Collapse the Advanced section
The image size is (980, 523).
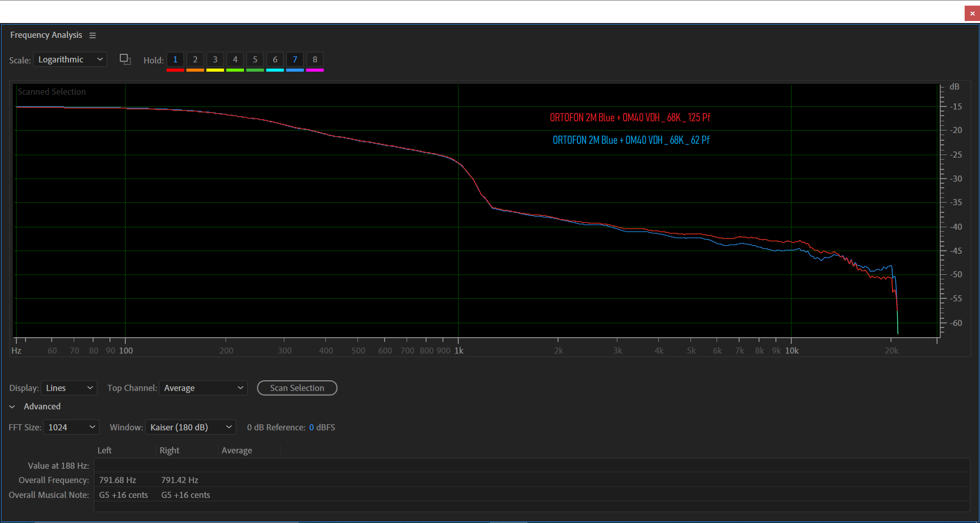[x=12, y=406]
